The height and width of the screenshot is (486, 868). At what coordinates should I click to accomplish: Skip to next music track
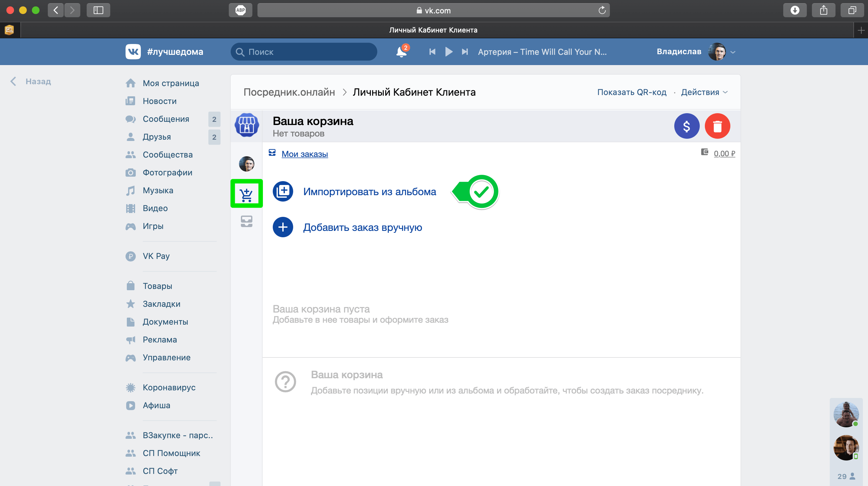tap(465, 52)
